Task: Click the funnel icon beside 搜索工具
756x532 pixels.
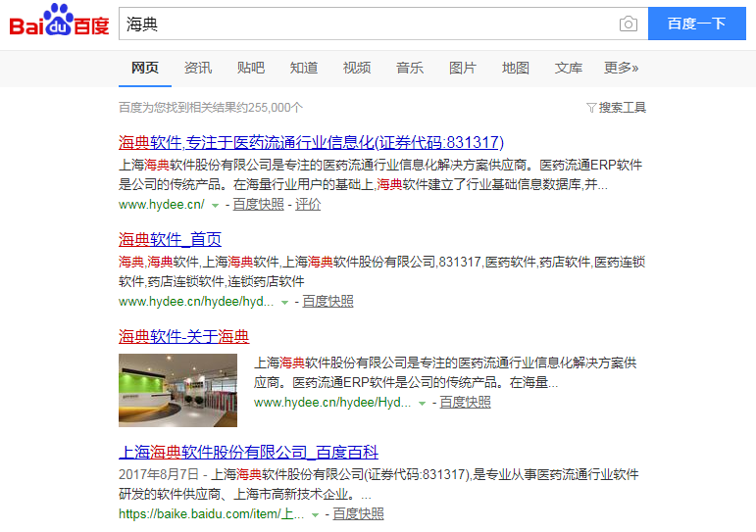Action: (591, 108)
